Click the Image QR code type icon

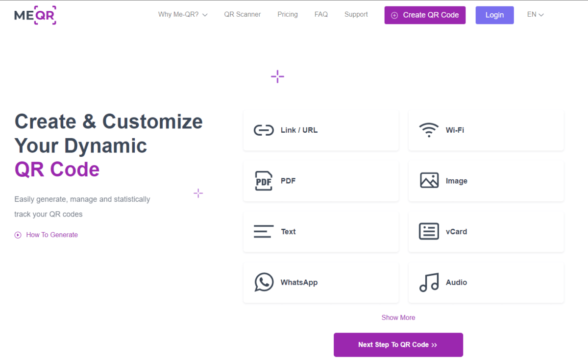(429, 181)
